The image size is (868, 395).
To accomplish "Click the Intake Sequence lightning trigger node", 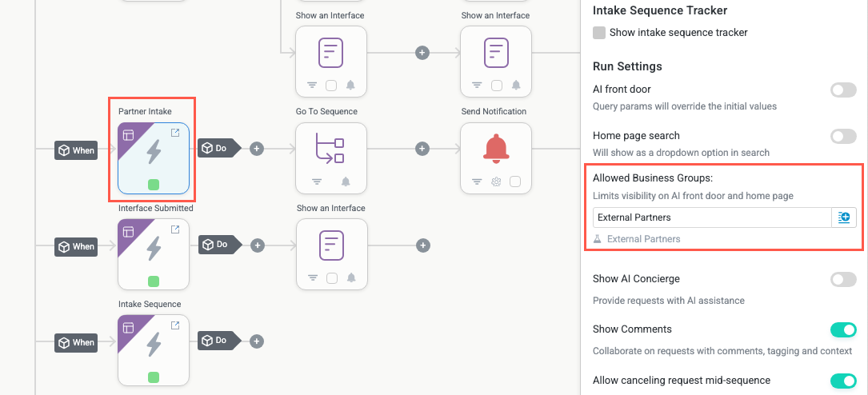I will (x=154, y=344).
